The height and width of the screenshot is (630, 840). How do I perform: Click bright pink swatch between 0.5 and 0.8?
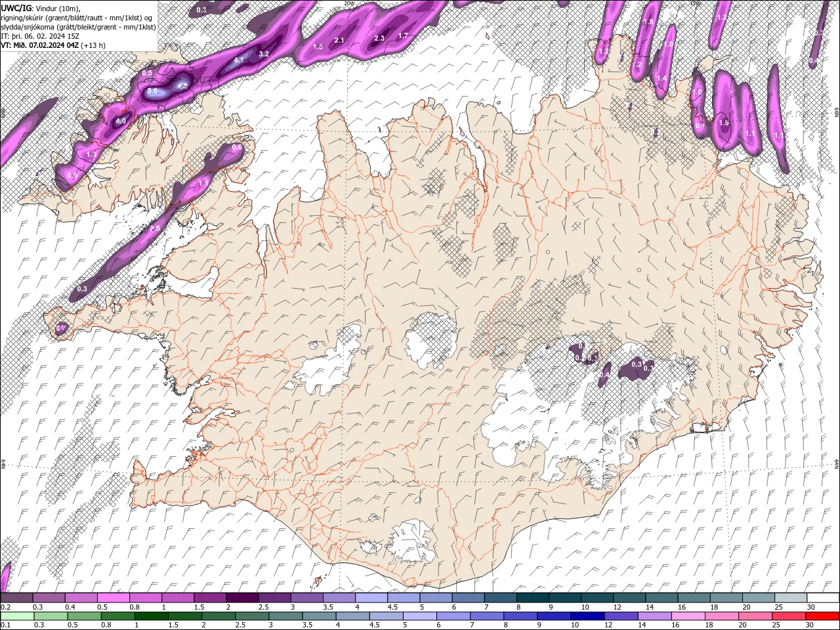[x=113, y=598]
